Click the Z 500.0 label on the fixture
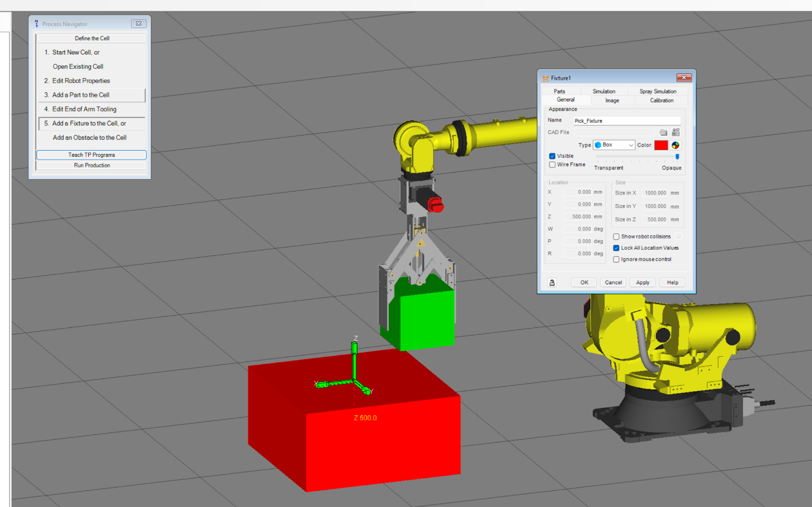 (365, 418)
